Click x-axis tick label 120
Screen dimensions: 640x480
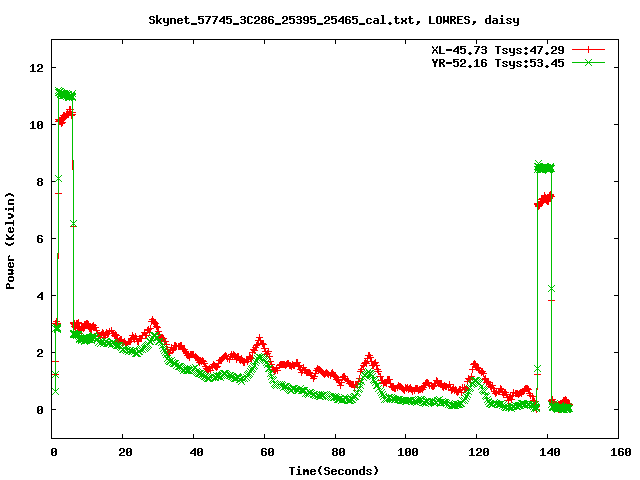(x=479, y=452)
